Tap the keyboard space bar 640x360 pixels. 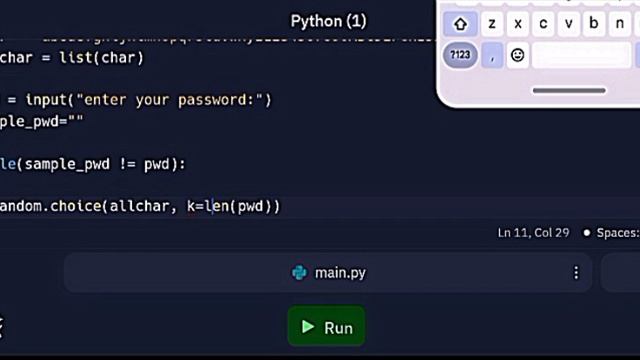point(582,55)
